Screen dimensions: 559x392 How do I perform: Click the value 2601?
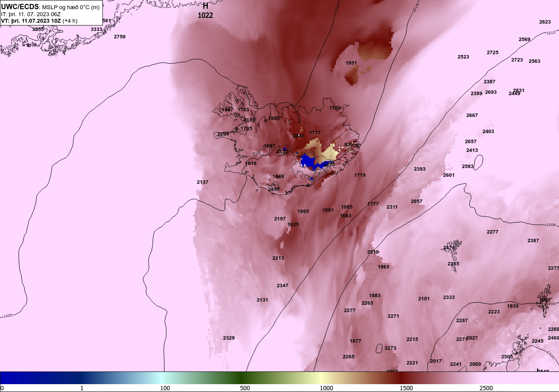[449, 175]
